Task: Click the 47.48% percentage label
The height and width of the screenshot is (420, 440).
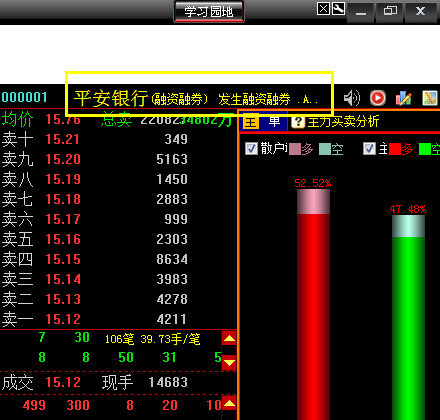Action: [408, 209]
